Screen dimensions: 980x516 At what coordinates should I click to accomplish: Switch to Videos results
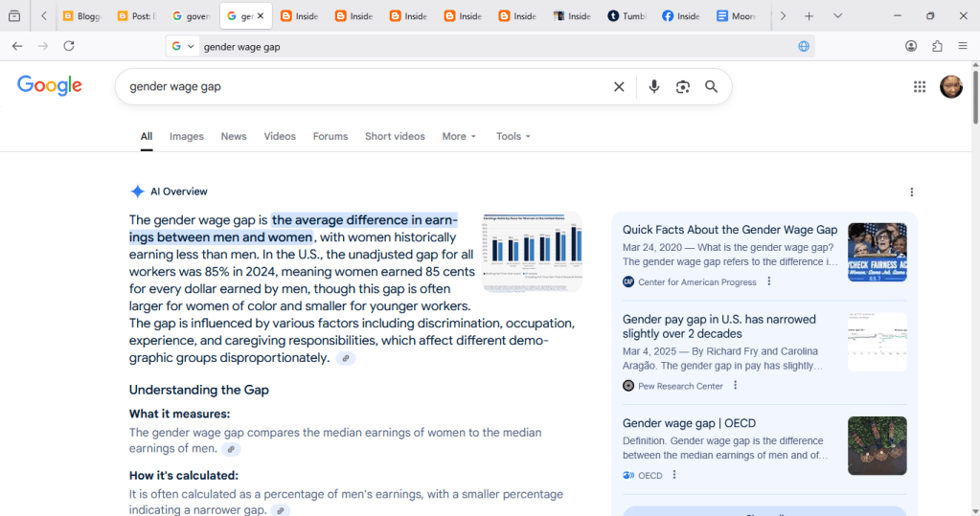(280, 136)
